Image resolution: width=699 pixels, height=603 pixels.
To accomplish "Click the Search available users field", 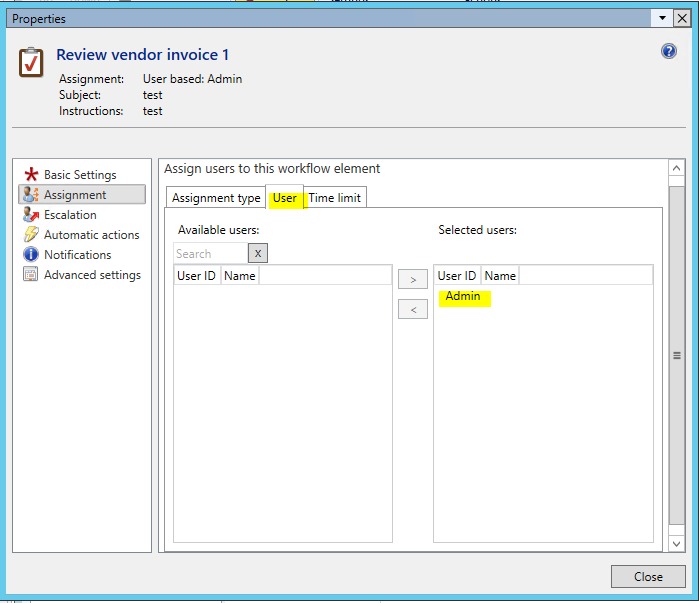I will click(210, 254).
